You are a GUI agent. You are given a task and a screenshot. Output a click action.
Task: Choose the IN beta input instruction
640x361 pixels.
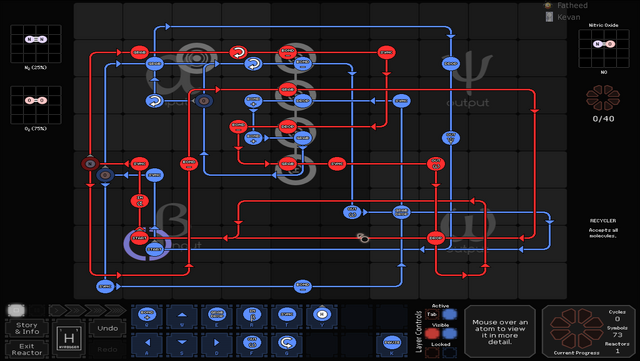click(251, 315)
